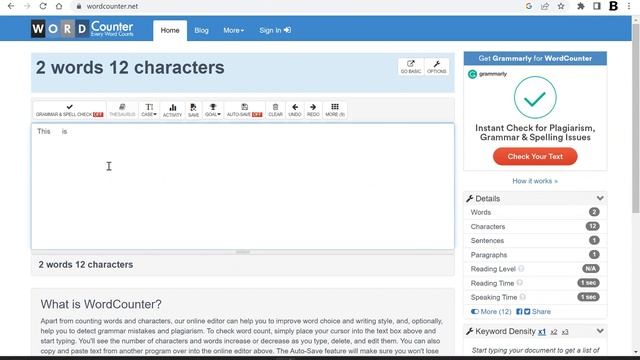Open the Thesaurus tool
Viewport: 640px width, 360px height.
(122, 110)
